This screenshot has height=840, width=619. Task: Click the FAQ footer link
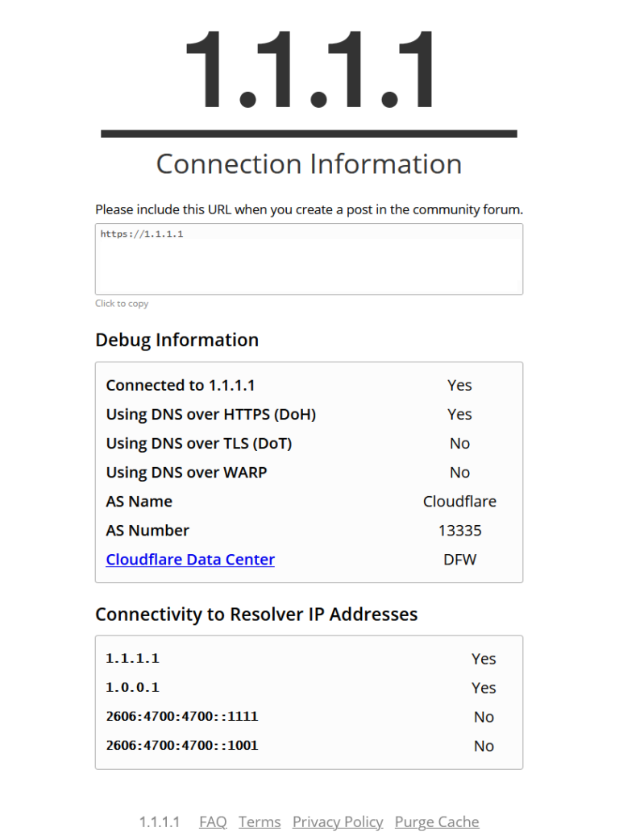212,821
